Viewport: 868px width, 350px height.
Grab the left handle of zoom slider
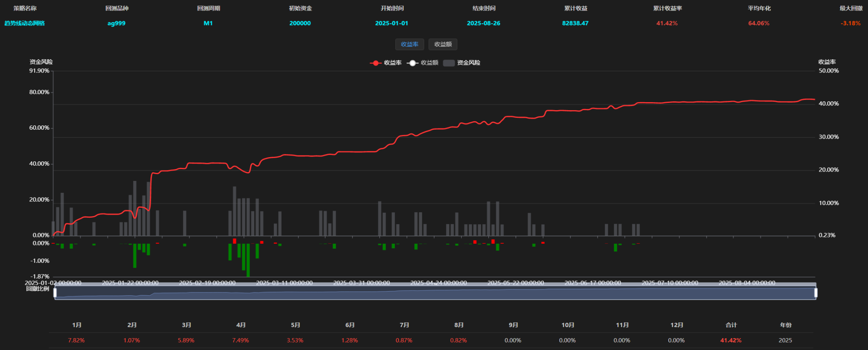pos(55,292)
